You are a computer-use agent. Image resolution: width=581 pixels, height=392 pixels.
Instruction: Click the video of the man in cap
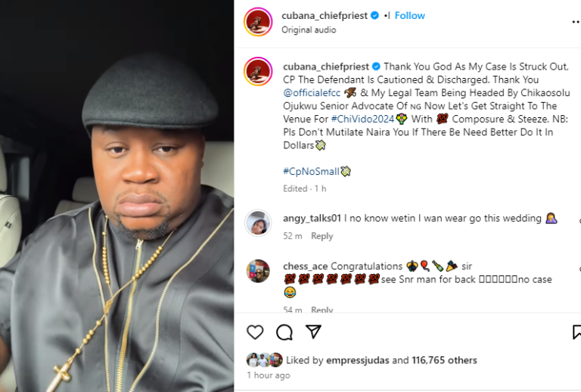(117, 196)
